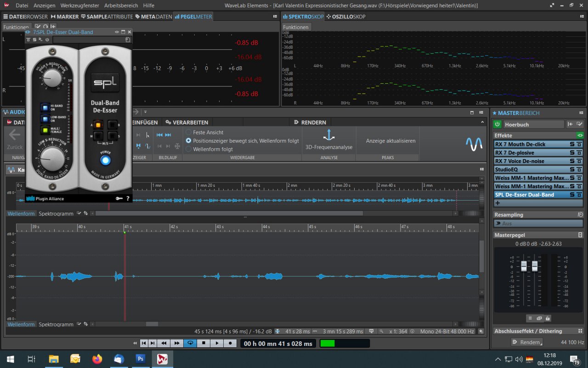
Task: Toggle the Effekte bypass switch
Action: click(x=580, y=136)
